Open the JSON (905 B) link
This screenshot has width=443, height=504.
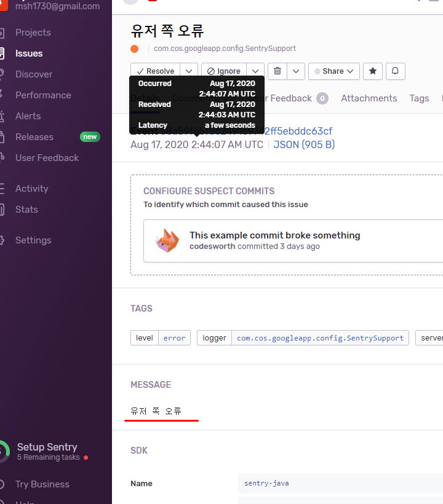click(x=304, y=144)
